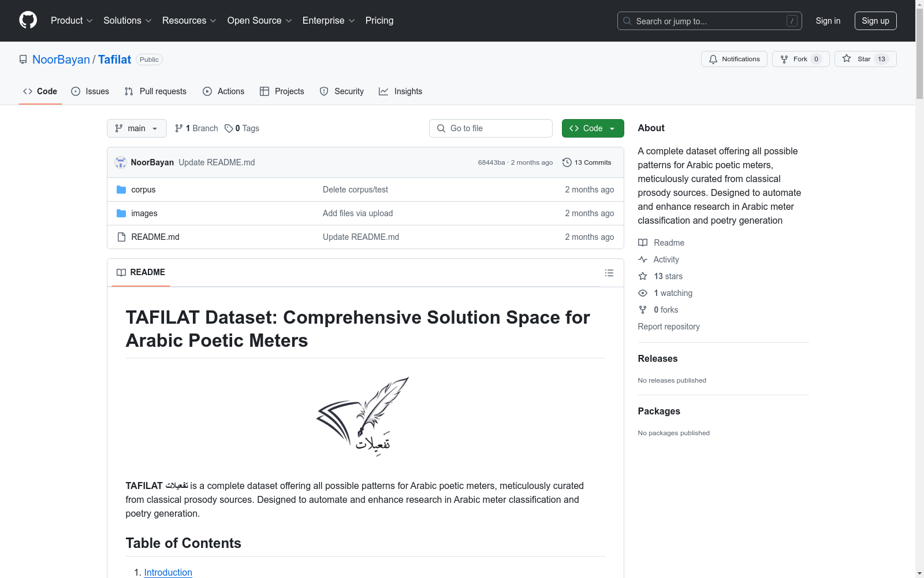This screenshot has height=578, width=924.
Task: Open the Insights tab
Action: (x=401, y=91)
